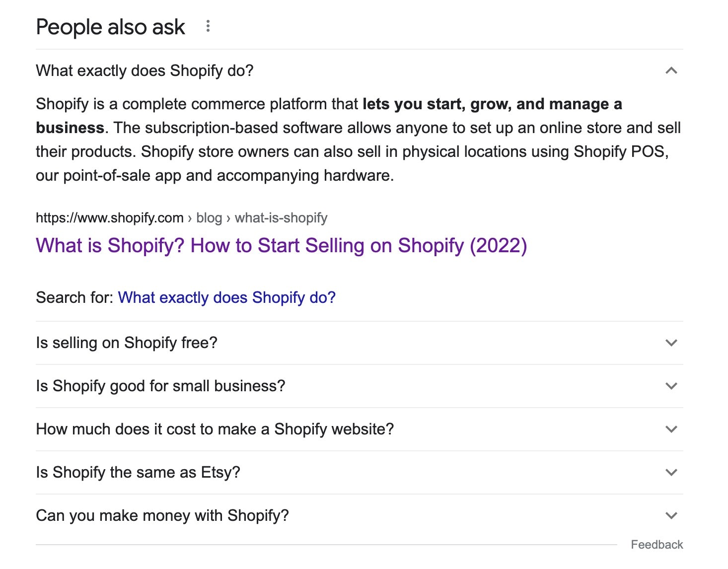Screen dimensions: 728x569
Task: Collapse the expanded answer using the up chevron
Action: point(671,71)
